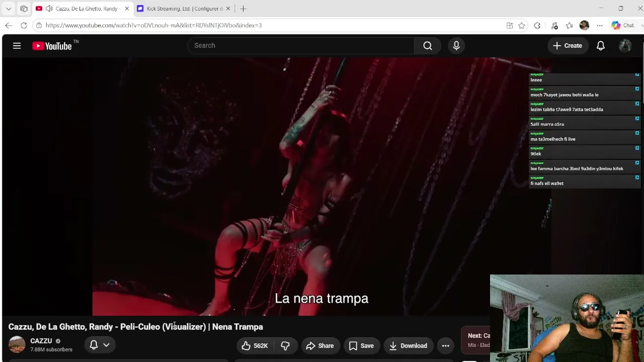Open more actions menu below the video

point(446,346)
